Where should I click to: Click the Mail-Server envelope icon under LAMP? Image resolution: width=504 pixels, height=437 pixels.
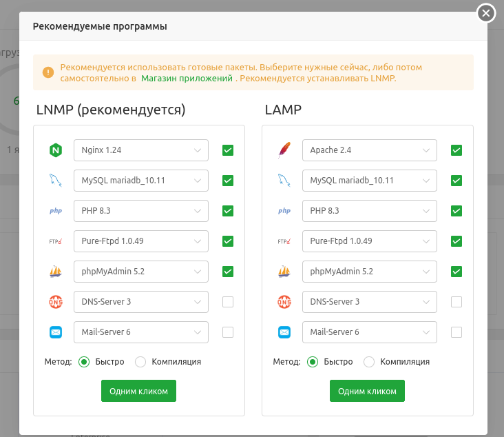click(284, 332)
